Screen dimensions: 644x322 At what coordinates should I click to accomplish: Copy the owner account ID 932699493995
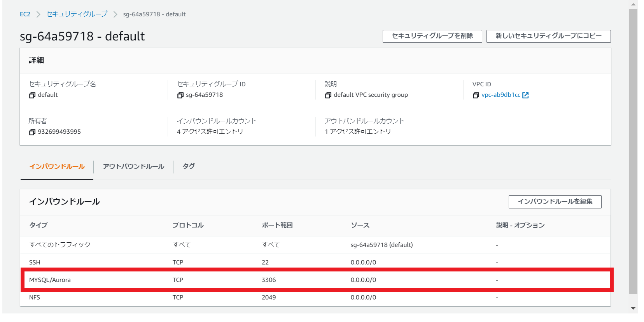tap(32, 132)
